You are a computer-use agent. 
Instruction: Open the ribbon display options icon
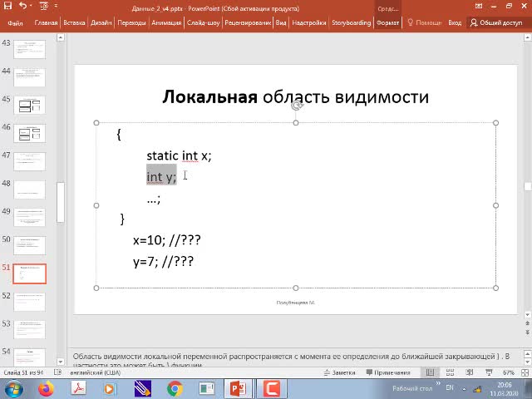coord(479,6)
